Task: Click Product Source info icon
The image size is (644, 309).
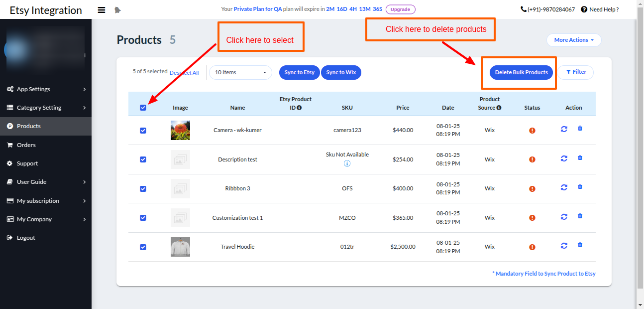Action: (499, 108)
